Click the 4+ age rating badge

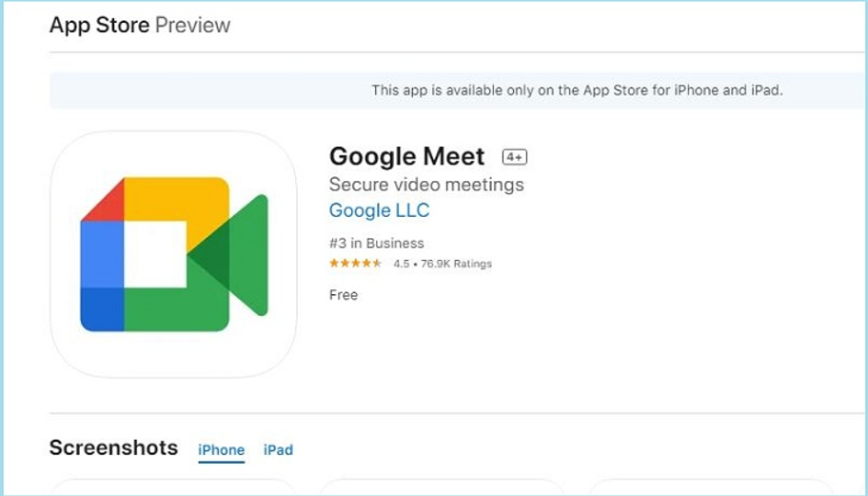[515, 157]
